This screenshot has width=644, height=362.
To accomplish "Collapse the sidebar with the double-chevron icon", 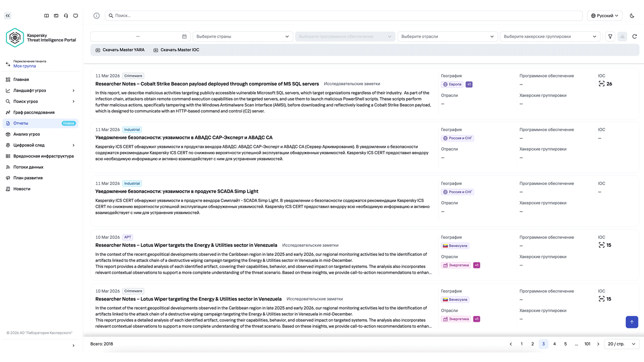I will point(8,16).
